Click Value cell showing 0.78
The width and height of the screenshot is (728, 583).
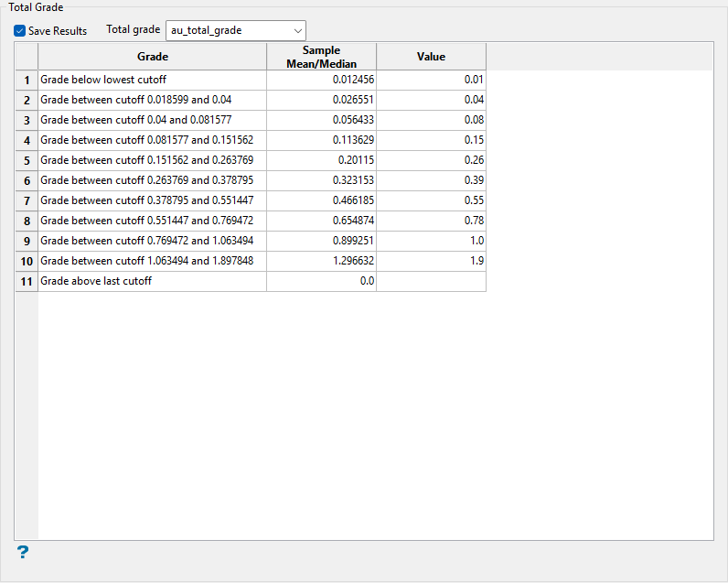click(x=431, y=221)
